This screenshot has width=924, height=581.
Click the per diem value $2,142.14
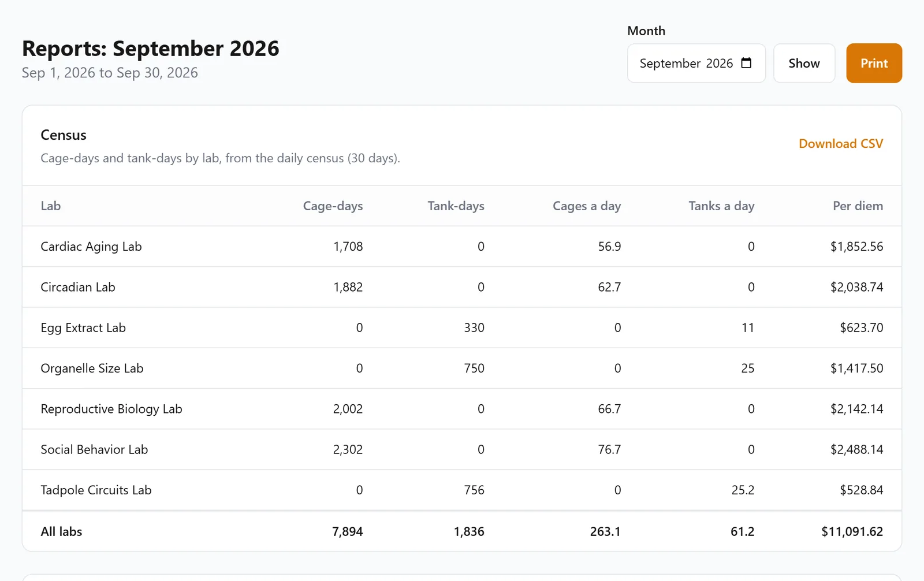(857, 409)
